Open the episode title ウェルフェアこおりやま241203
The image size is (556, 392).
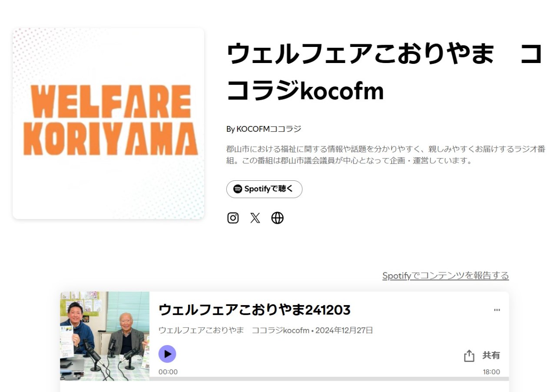pos(255,310)
